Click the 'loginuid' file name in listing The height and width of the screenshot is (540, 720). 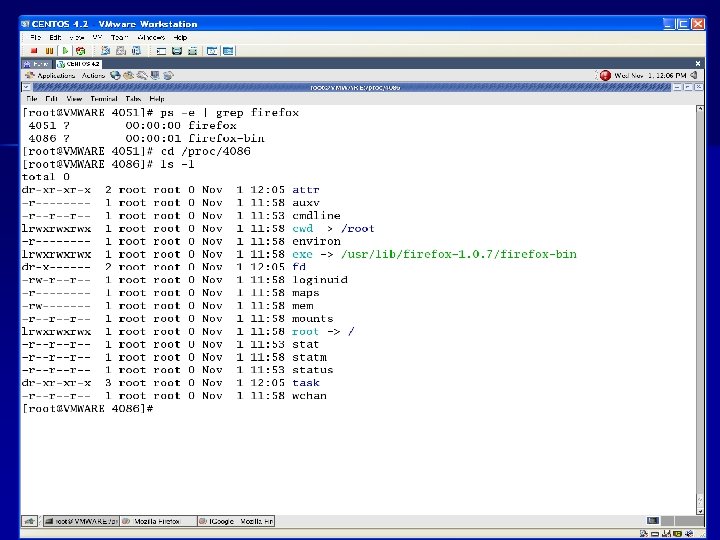pos(320,280)
